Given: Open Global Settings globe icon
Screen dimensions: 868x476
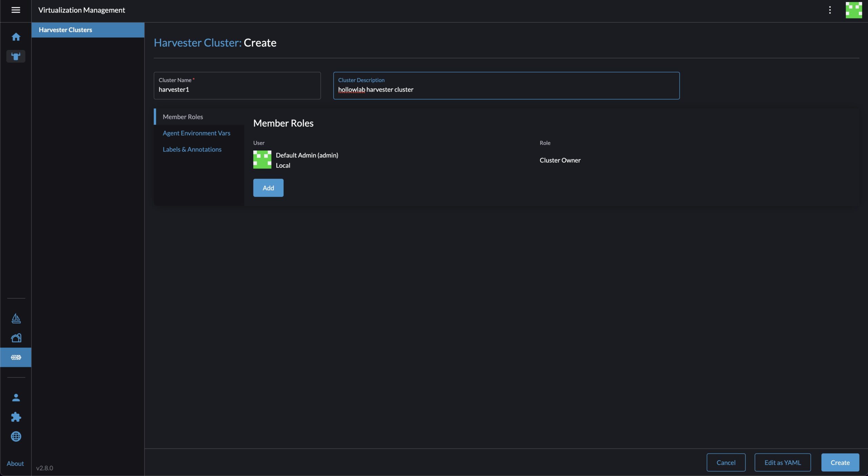Looking at the screenshot, I should click(x=16, y=436).
